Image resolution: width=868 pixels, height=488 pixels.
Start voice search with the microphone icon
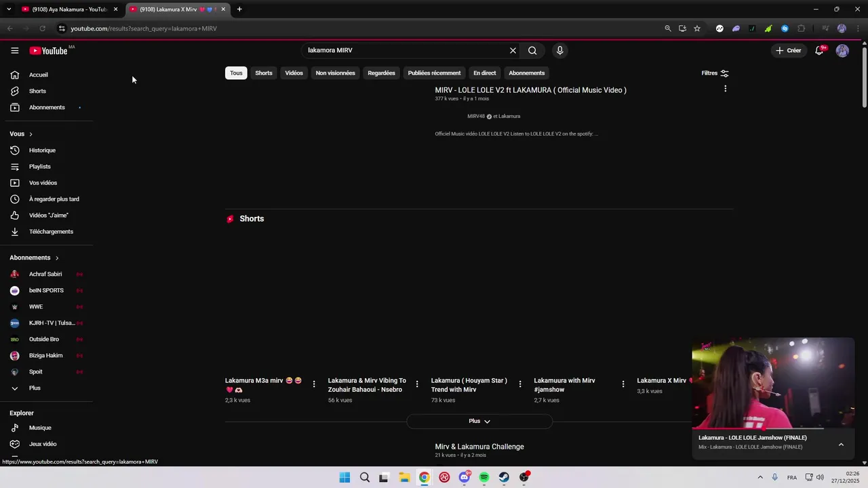[559, 50]
